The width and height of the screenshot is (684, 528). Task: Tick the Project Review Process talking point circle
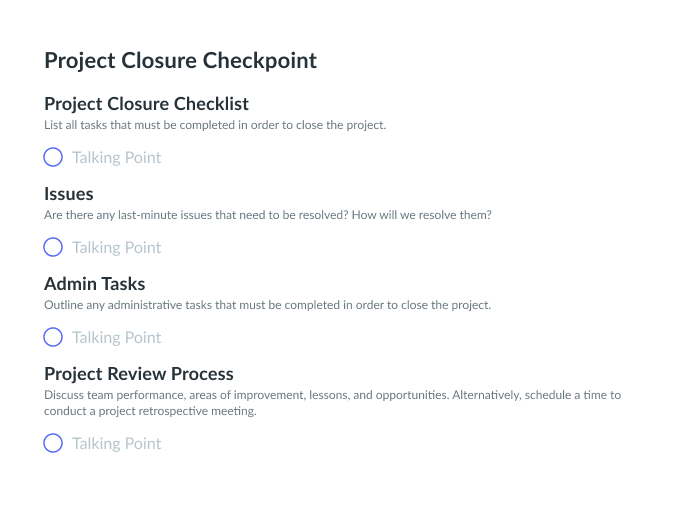point(53,443)
